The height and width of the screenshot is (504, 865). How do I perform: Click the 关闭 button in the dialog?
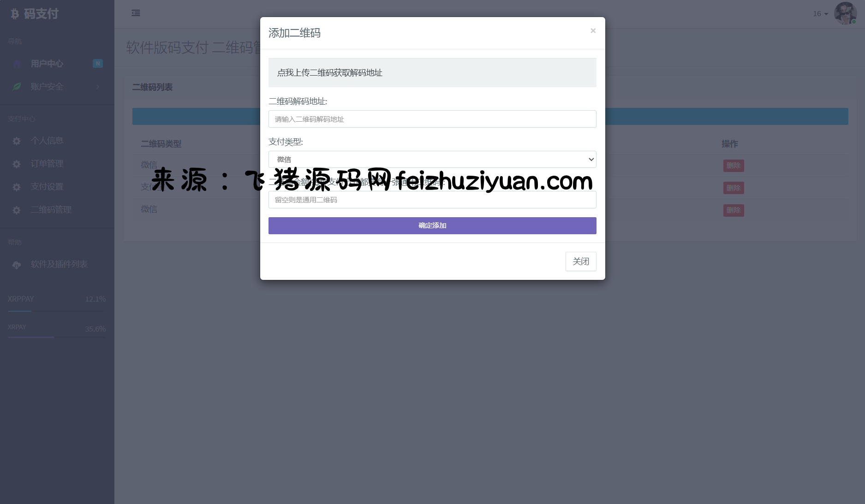click(581, 261)
